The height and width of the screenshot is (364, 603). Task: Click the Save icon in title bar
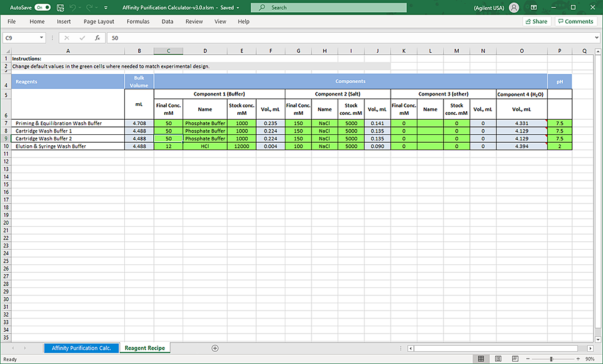click(60, 7)
